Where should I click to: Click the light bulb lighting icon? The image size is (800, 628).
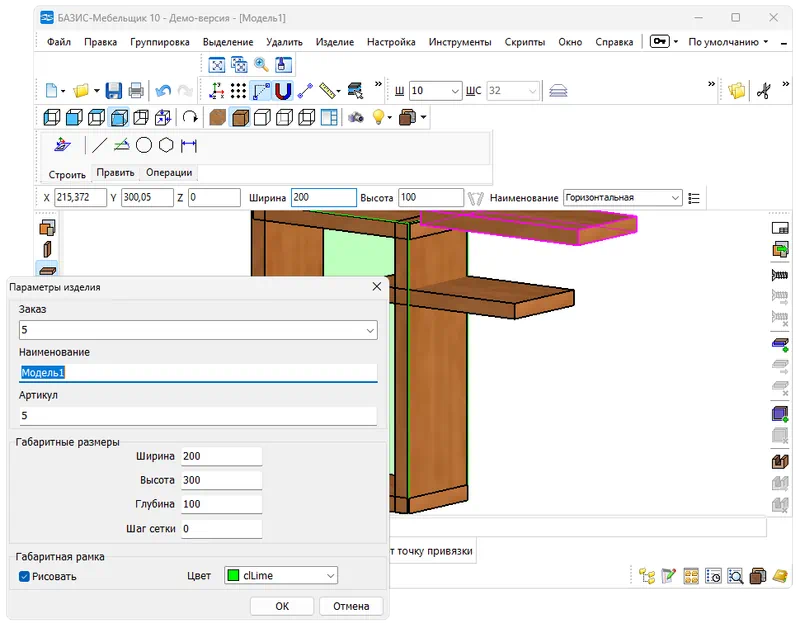pyautogui.click(x=378, y=118)
